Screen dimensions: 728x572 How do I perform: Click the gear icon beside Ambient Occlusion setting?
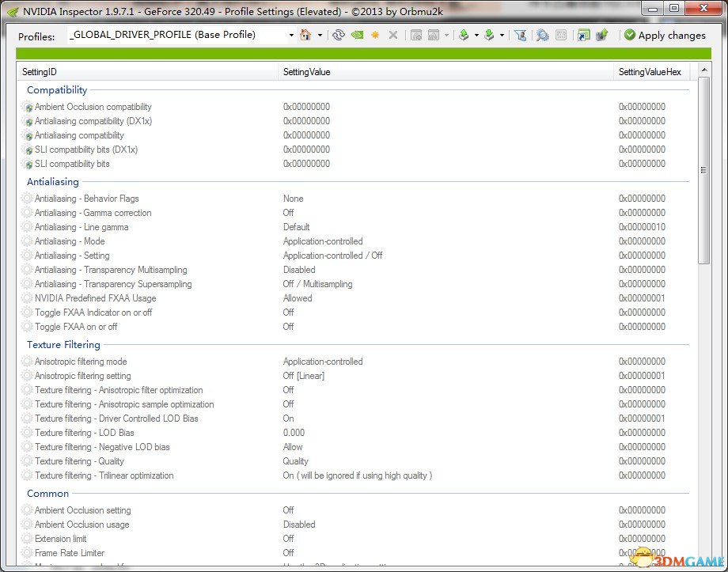coord(28,509)
